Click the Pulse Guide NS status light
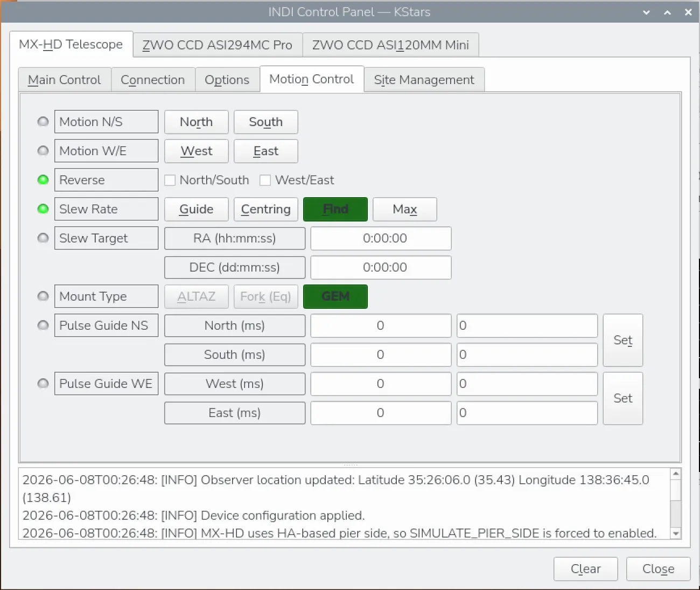The width and height of the screenshot is (700, 590). point(43,325)
